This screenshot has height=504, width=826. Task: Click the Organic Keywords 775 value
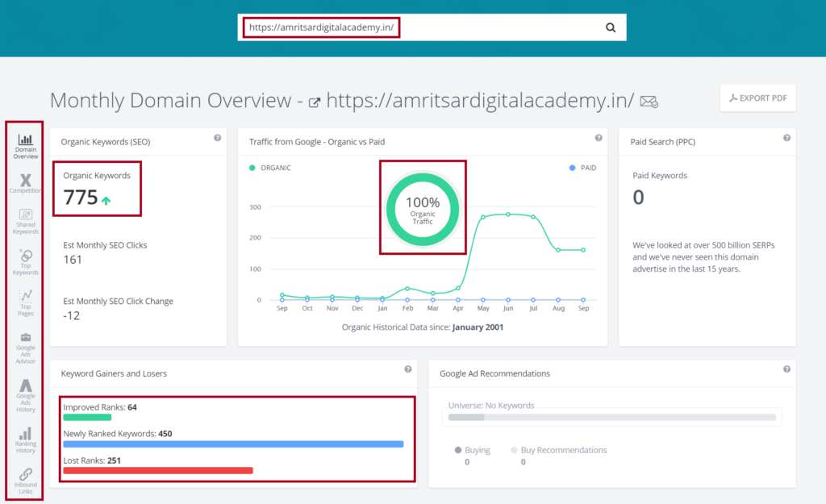pos(81,198)
